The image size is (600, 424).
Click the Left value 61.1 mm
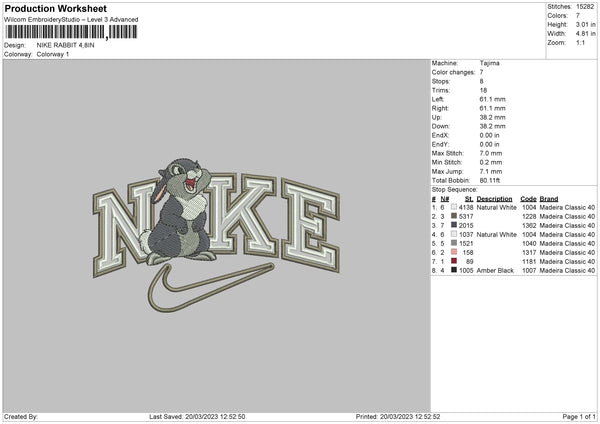point(492,99)
